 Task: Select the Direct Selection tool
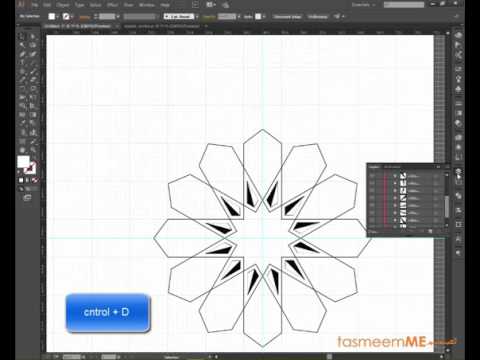pyautogui.click(x=33, y=36)
